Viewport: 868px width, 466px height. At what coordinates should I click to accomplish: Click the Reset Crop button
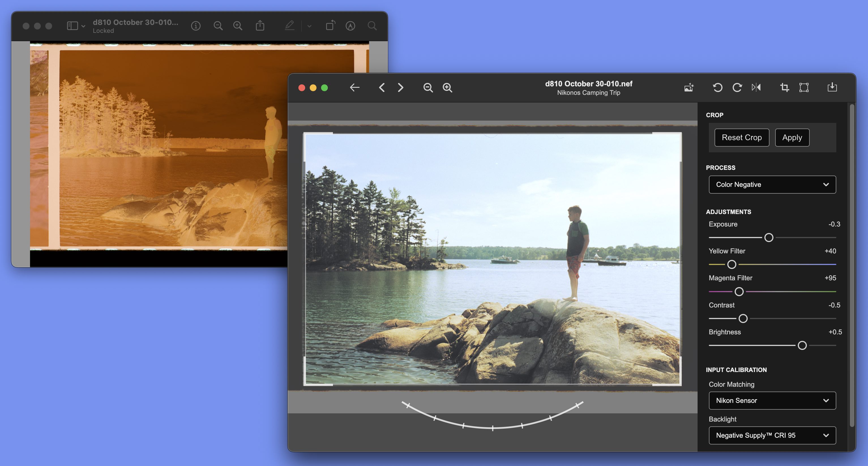tap(742, 138)
